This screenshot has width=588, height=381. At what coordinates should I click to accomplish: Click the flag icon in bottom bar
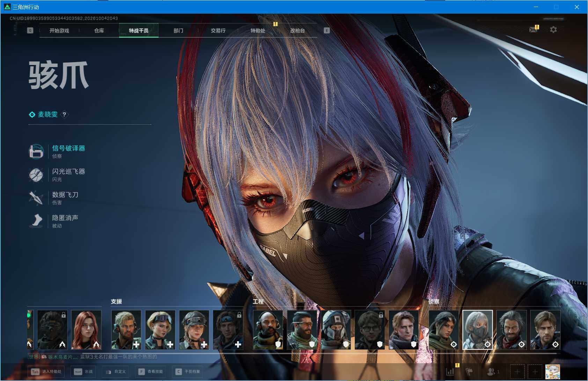[469, 371]
